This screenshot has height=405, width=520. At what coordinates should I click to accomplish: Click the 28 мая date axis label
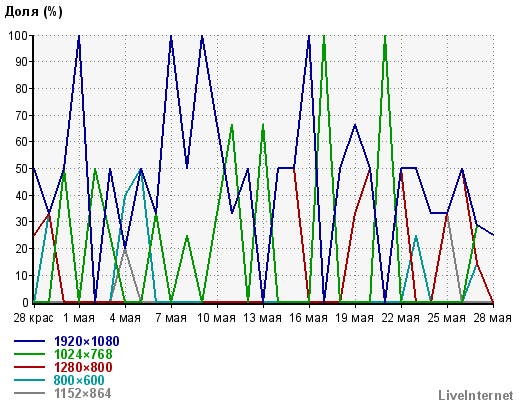tap(492, 318)
